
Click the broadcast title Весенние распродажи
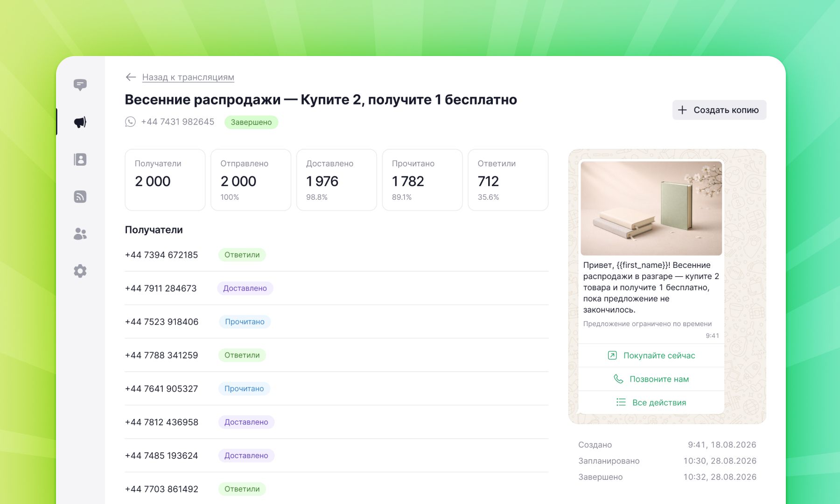[321, 99]
